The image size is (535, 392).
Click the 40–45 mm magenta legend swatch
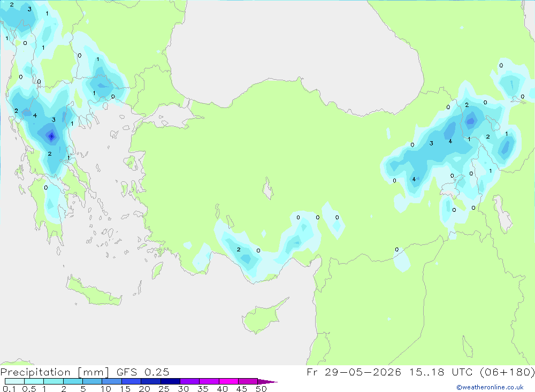[x=228, y=381]
